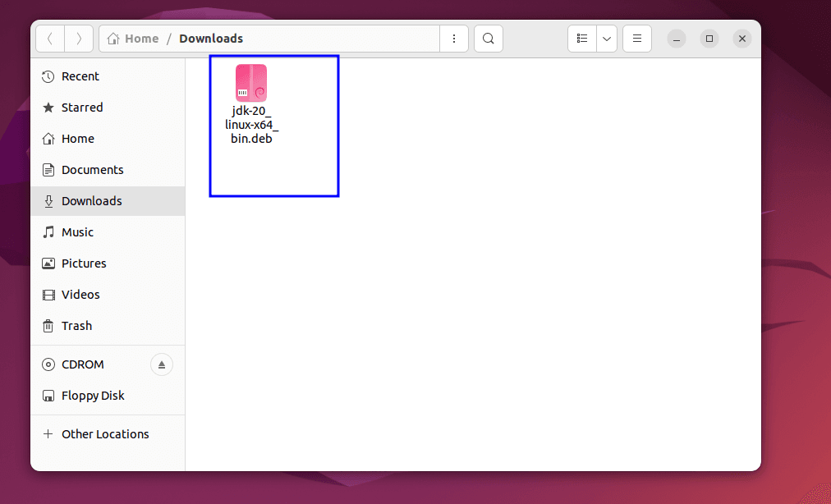The image size is (831, 504).
Task: Minimize the Files window
Action: (x=677, y=39)
